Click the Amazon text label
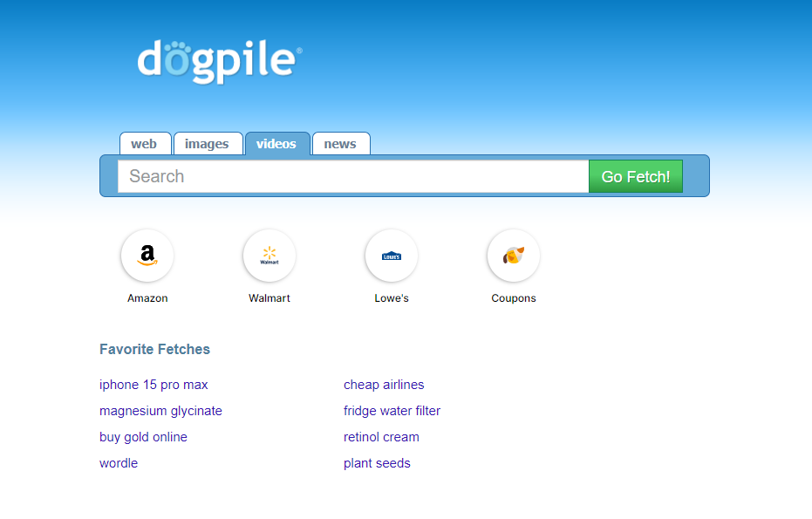 pyautogui.click(x=147, y=298)
